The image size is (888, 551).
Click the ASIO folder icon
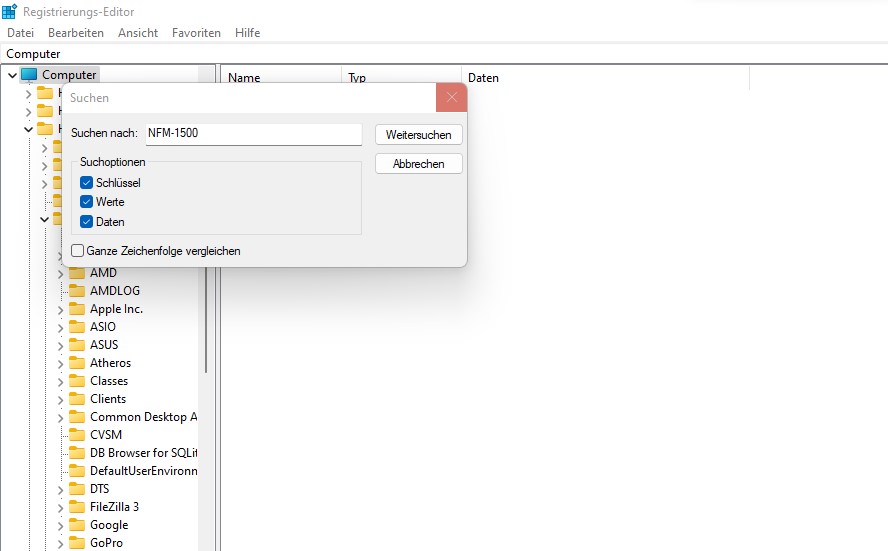pos(76,327)
